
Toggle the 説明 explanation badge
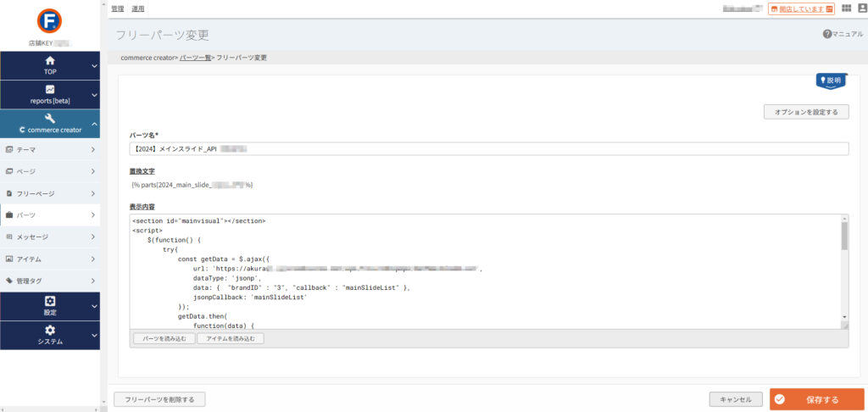(x=831, y=81)
